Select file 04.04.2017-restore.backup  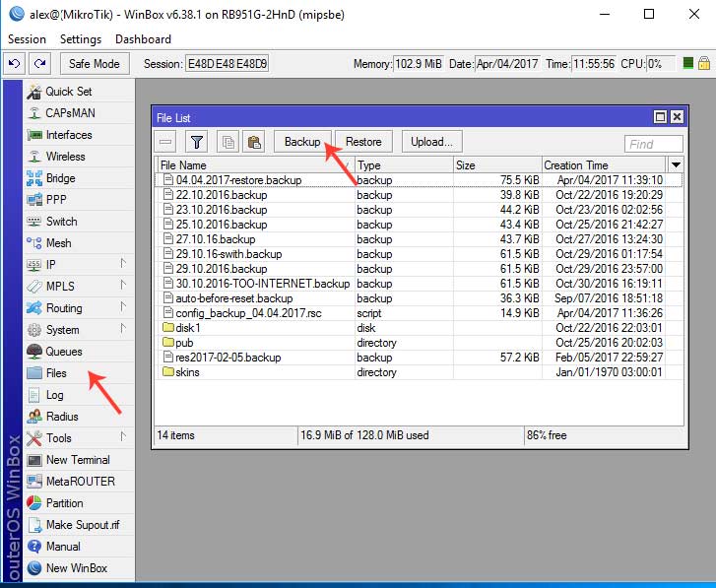pyautogui.click(x=419, y=180)
